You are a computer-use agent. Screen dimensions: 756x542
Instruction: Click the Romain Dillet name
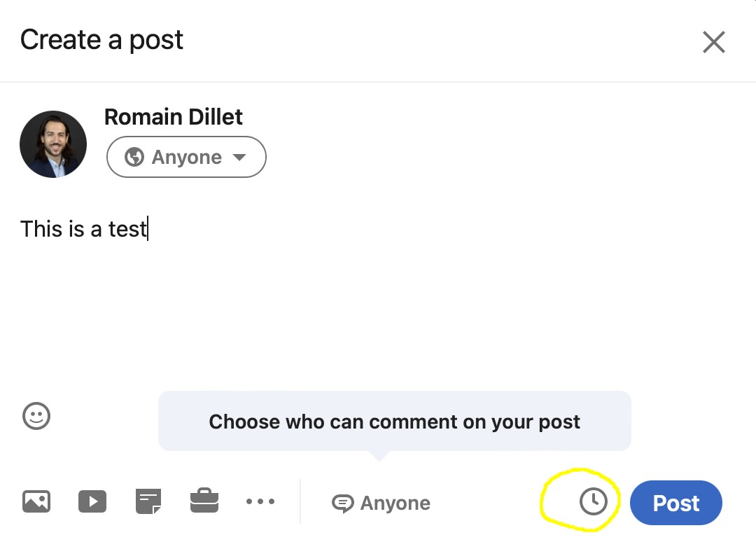(174, 116)
